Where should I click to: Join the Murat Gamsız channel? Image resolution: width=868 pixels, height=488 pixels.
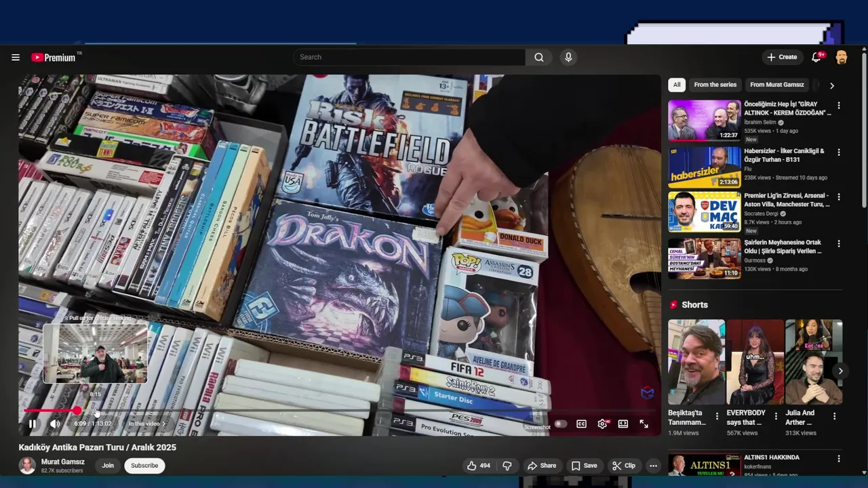click(x=108, y=466)
